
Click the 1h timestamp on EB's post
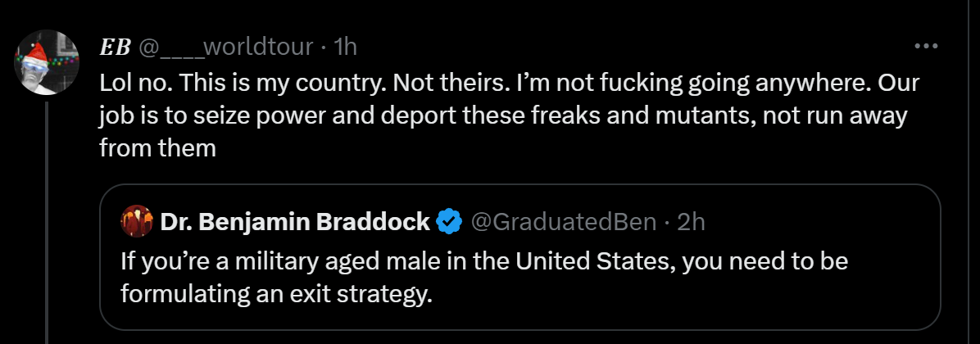(346, 48)
